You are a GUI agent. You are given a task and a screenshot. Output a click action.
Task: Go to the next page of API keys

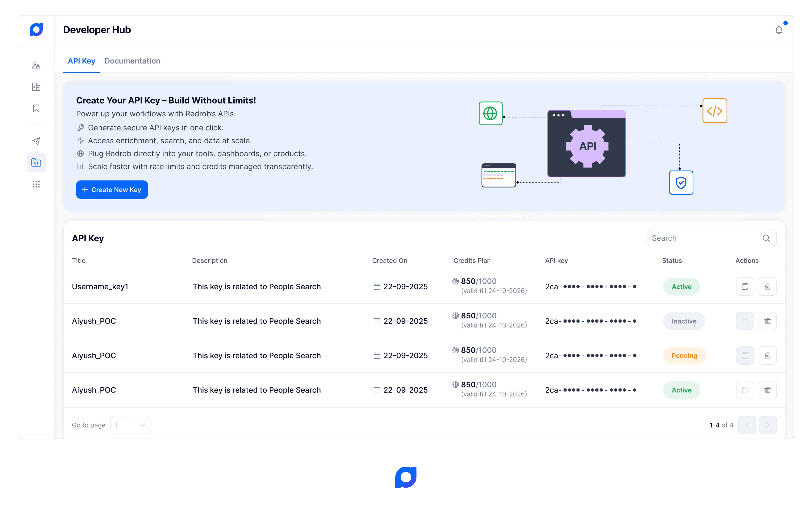[768, 425]
